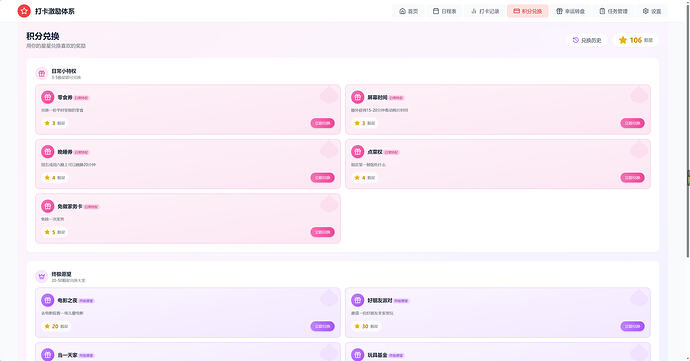Click the gift icon on 好朋友派对 card
The image size is (690, 361).
tap(357, 300)
